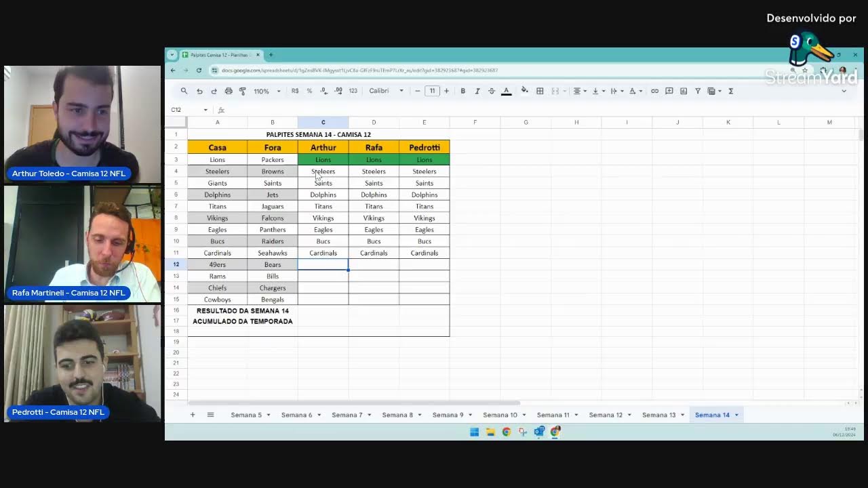Open horizontal align dropdown
Image resolution: width=868 pixels, height=488 pixels.
(578, 91)
